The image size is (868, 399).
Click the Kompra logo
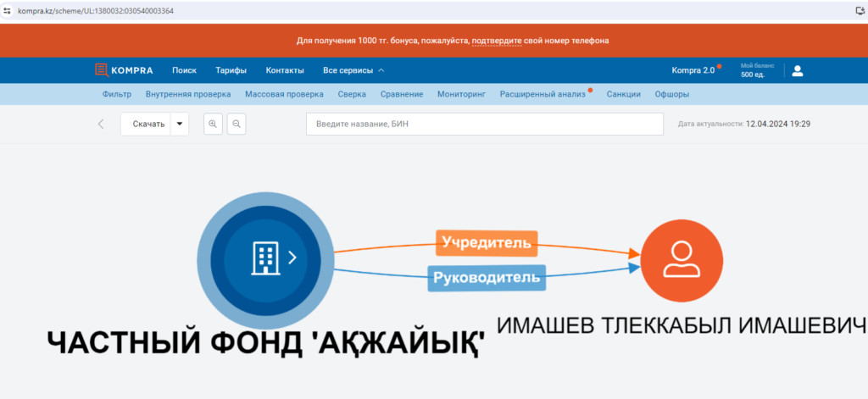124,70
